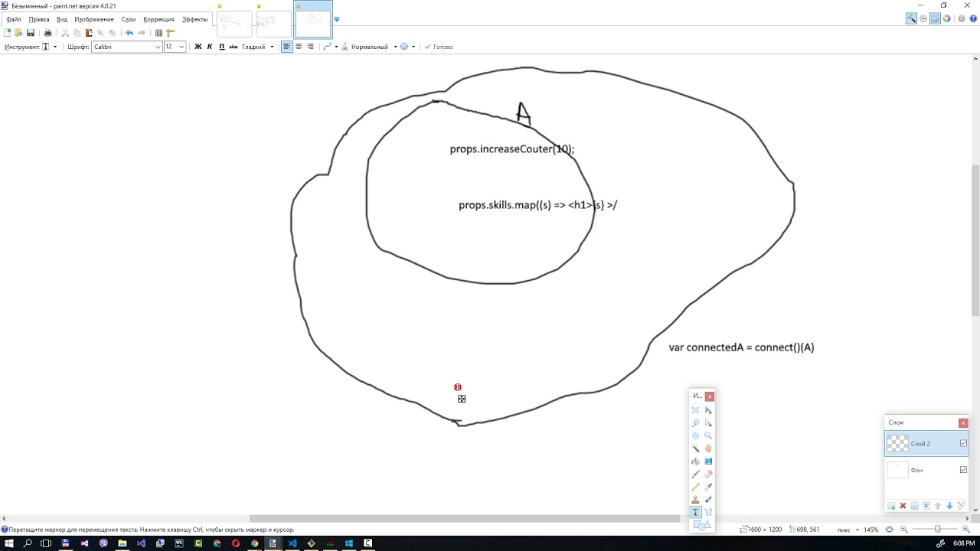Toggle visibility of Слой 2 layer
Screen dimensions: 980x551
tap(963, 443)
